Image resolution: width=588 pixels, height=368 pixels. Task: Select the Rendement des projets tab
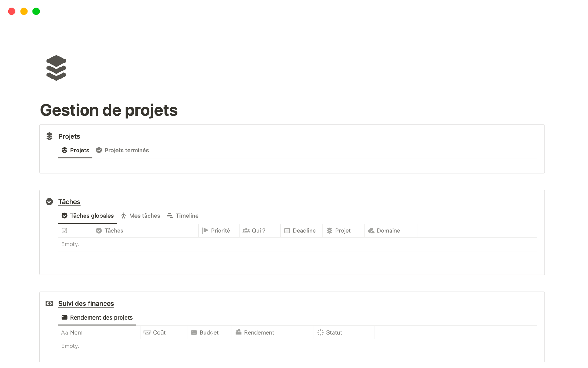(97, 317)
